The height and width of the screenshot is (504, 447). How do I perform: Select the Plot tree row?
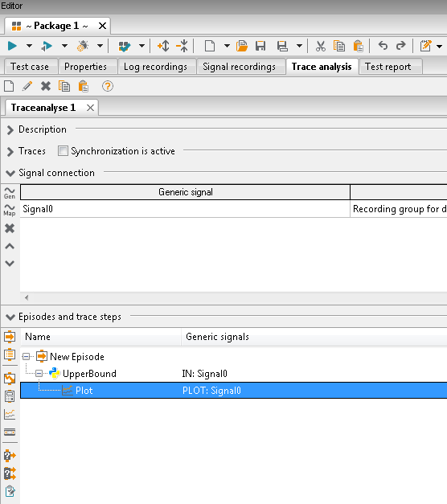tap(233, 391)
